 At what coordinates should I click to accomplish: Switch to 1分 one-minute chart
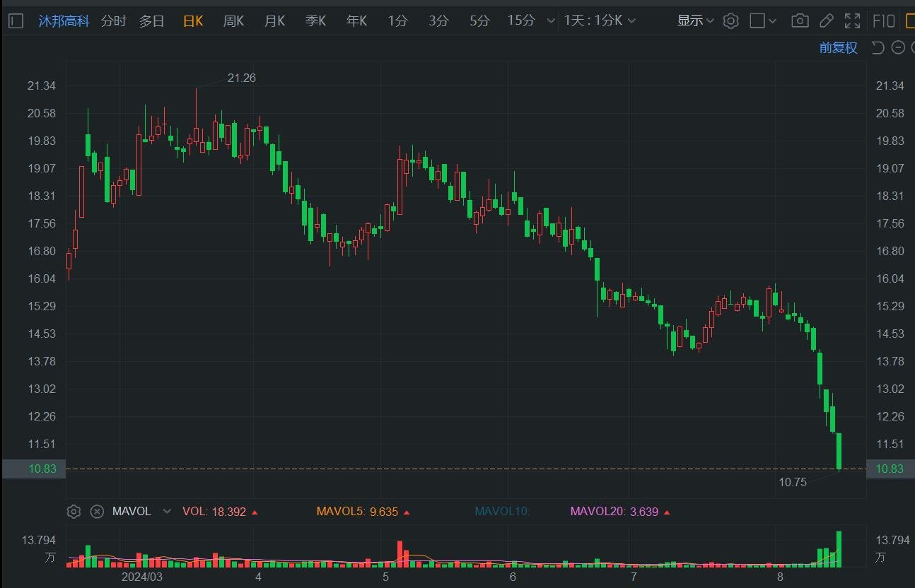(x=397, y=21)
